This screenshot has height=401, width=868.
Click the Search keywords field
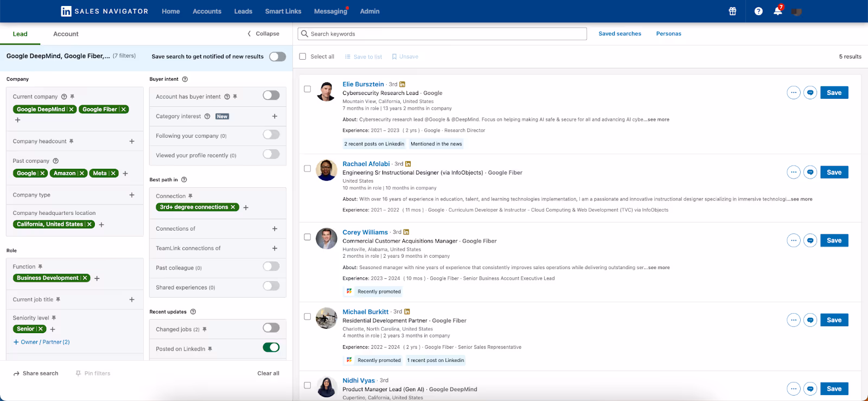click(442, 34)
